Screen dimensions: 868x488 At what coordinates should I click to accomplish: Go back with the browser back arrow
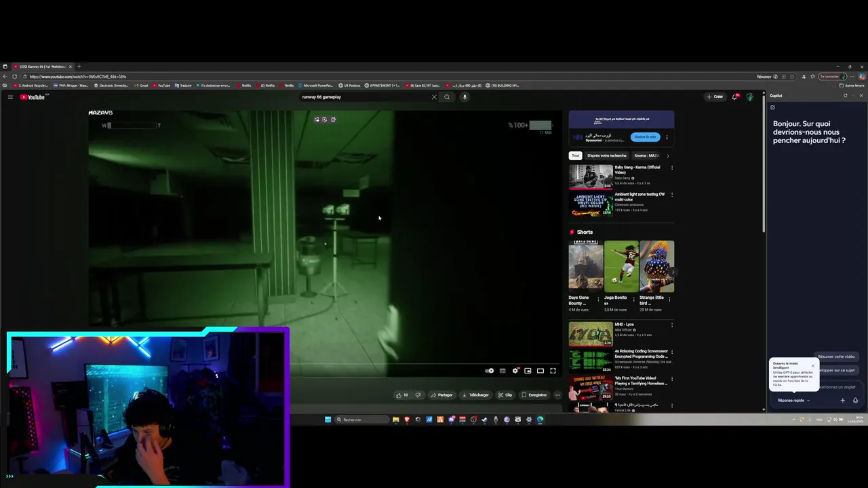coord(5,77)
